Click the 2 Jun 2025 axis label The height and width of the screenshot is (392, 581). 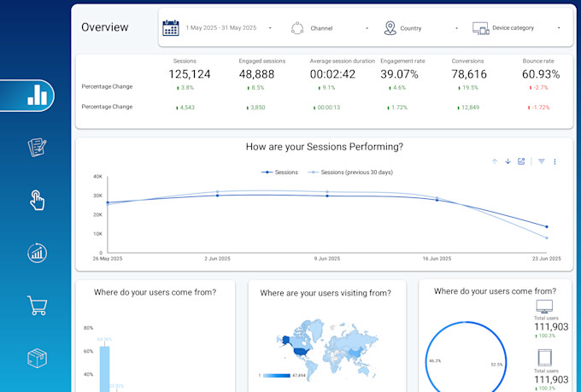click(x=217, y=259)
